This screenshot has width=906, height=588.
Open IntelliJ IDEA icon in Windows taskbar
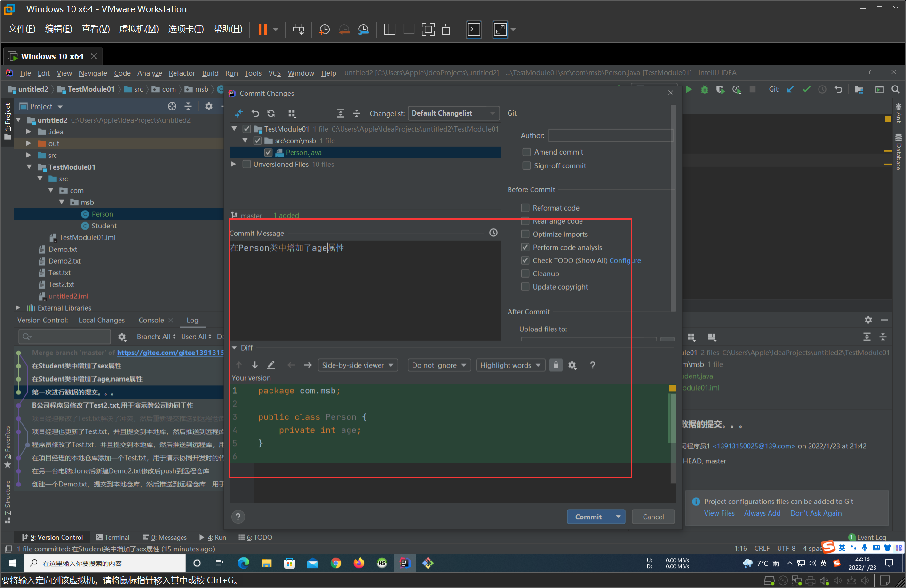pos(405,563)
